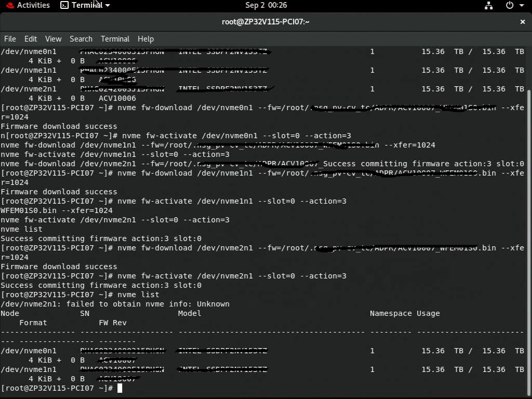Close the terminal window
Viewport: 532px width, 399px height.
pyautogui.click(x=522, y=22)
